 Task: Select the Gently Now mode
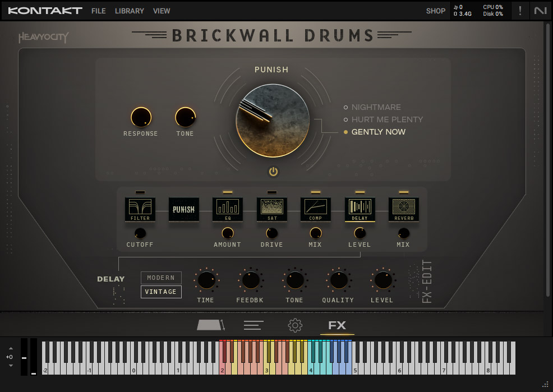[375, 132]
